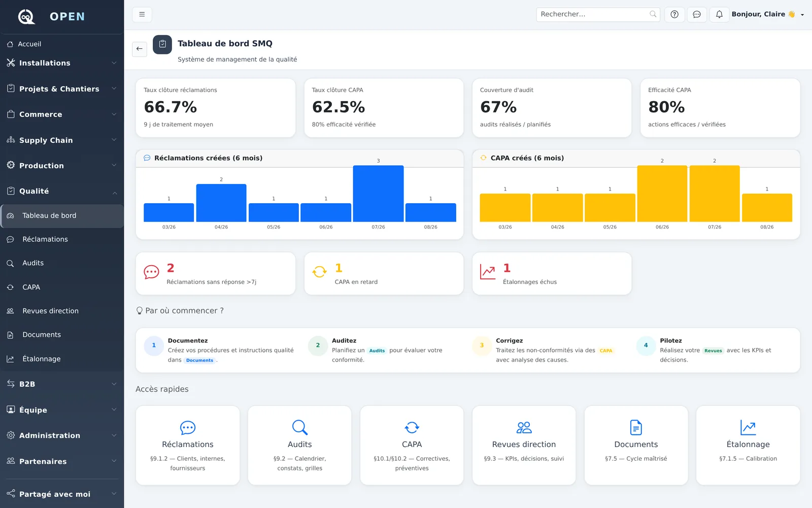
Task: Click the Documents link in Documentez step
Action: tap(200, 360)
